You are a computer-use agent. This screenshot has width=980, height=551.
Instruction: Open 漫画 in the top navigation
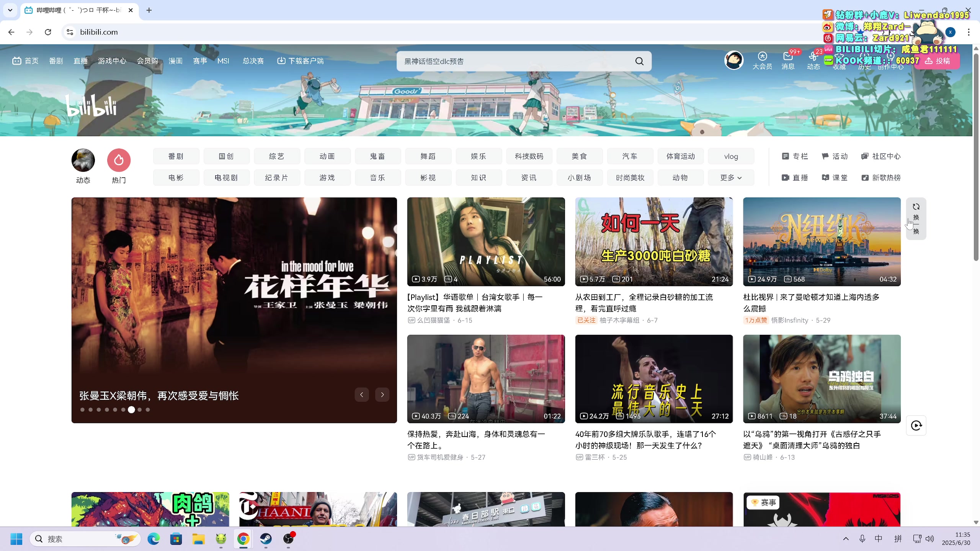pyautogui.click(x=175, y=61)
